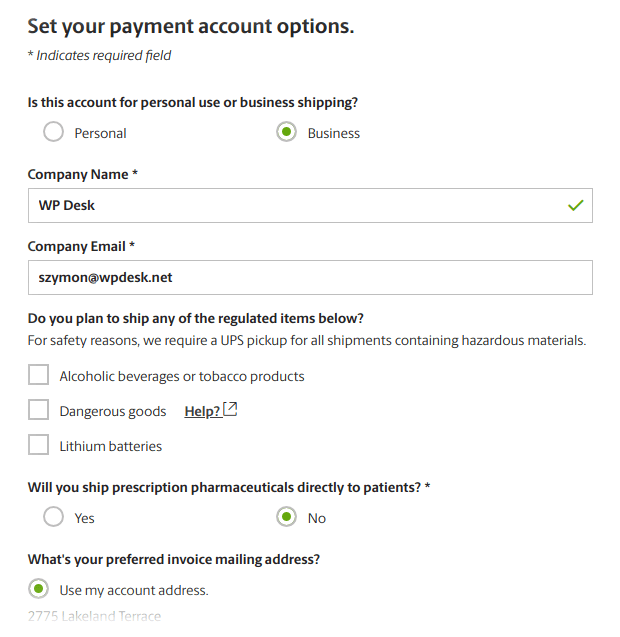Viewport: 620px width, 637px height.
Task: Open the Help? link for dangerous goods
Action: pos(202,411)
